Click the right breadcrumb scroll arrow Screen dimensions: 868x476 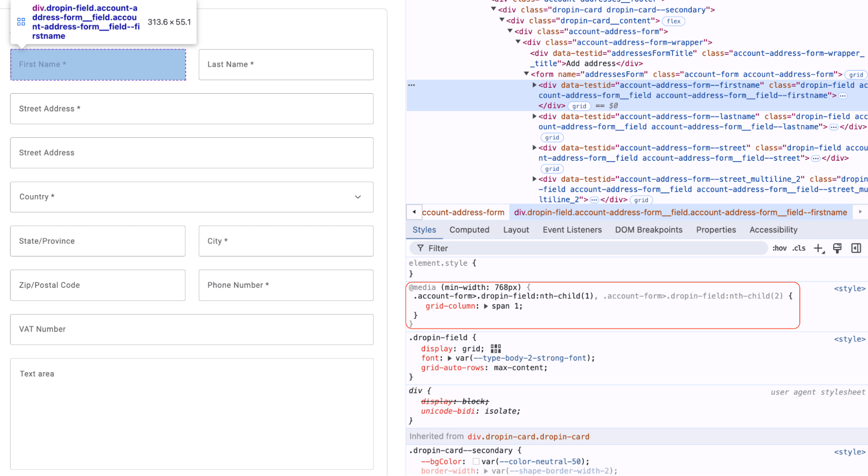point(861,212)
